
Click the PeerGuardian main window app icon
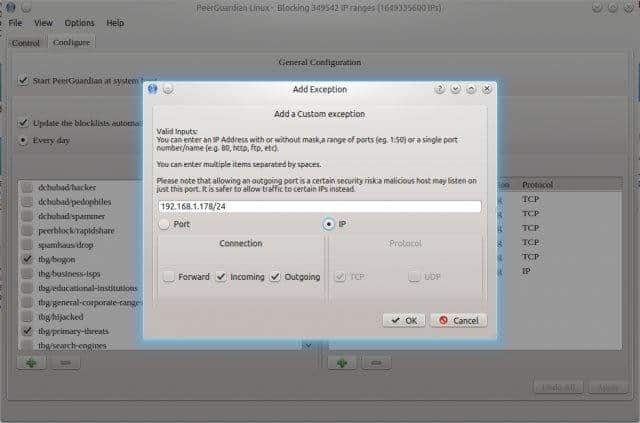[x=10, y=7]
